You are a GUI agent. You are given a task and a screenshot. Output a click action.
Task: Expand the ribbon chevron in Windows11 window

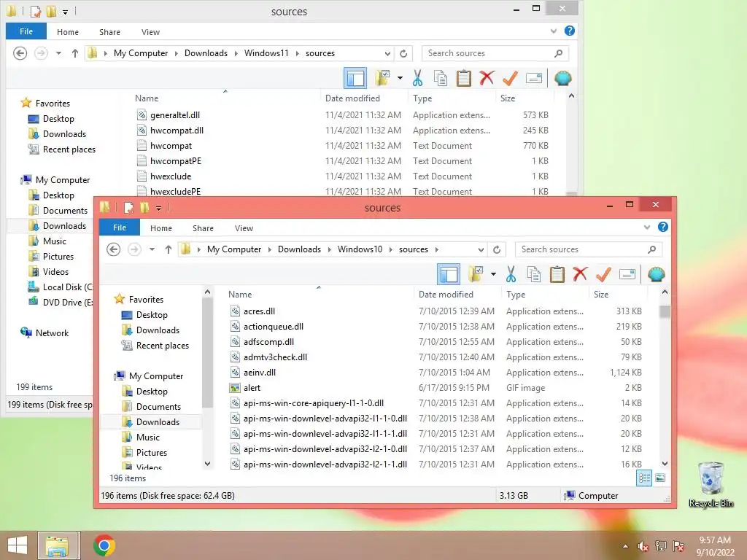(553, 31)
